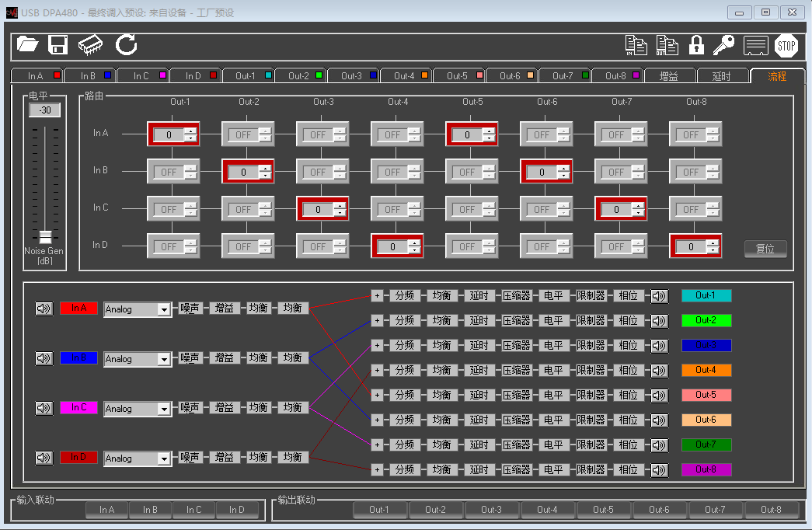Viewport: 812px width, 530px height.
Task: Mute Out-5 speaker icon
Action: point(659,396)
